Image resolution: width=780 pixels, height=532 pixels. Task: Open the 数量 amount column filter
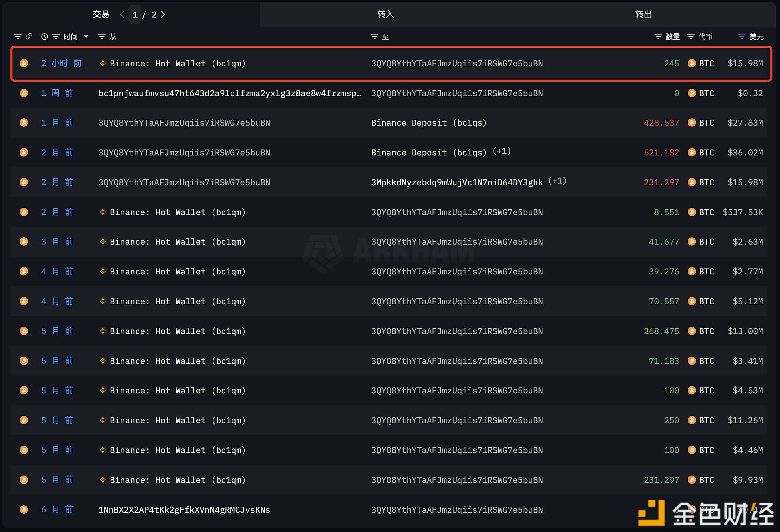click(x=658, y=36)
